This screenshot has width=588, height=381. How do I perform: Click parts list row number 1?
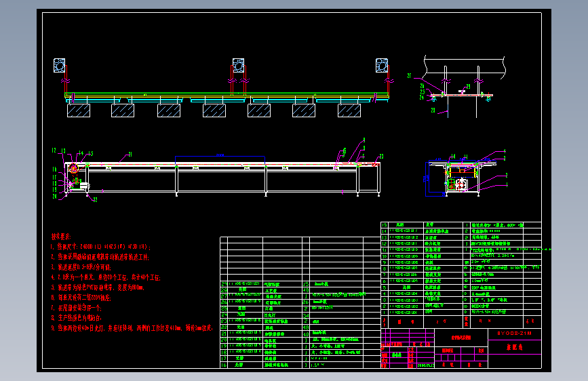[384, 312]
